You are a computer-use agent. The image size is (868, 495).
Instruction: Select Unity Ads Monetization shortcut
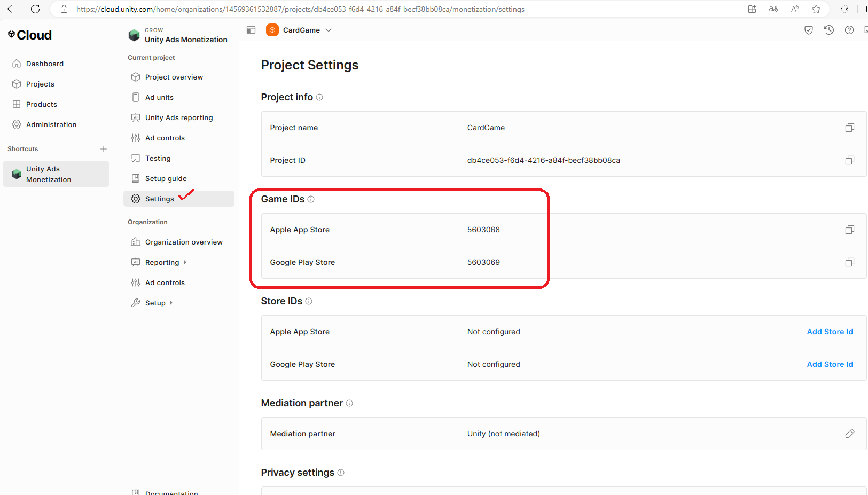(56, 174)
